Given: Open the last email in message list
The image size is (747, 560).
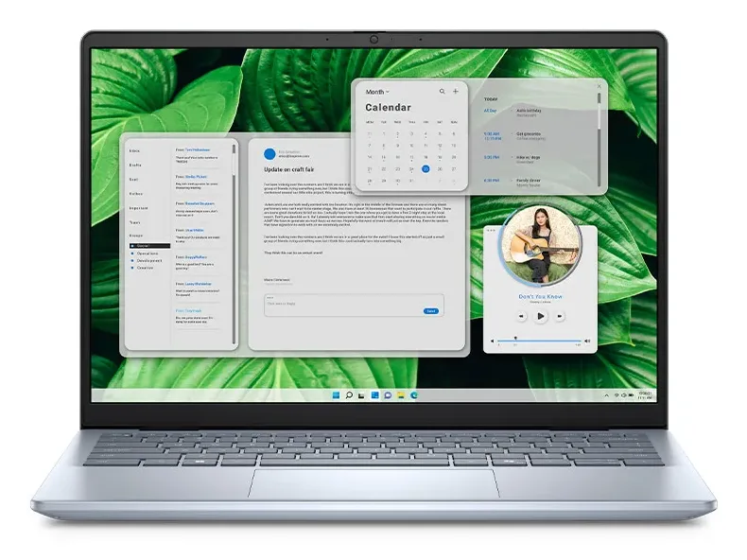Looking at the screenshot, I should coord(198,317).
